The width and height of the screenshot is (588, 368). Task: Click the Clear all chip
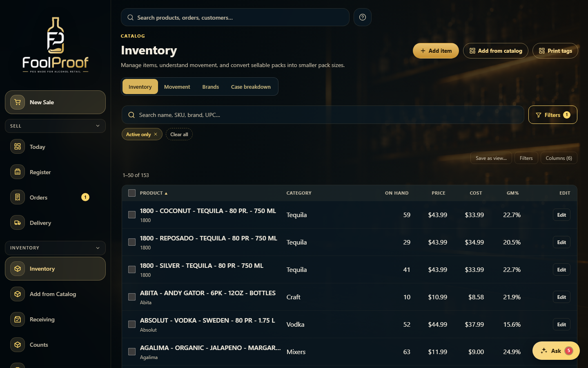179,134
